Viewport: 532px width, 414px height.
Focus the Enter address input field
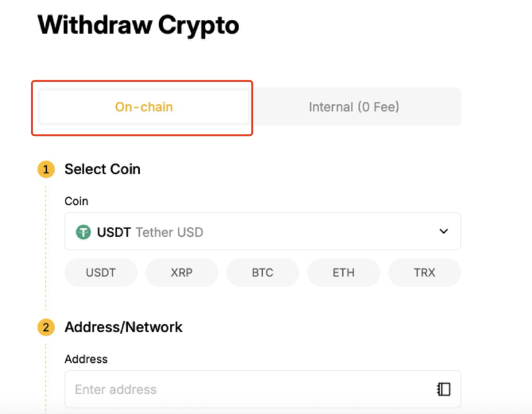pos(250,390)
